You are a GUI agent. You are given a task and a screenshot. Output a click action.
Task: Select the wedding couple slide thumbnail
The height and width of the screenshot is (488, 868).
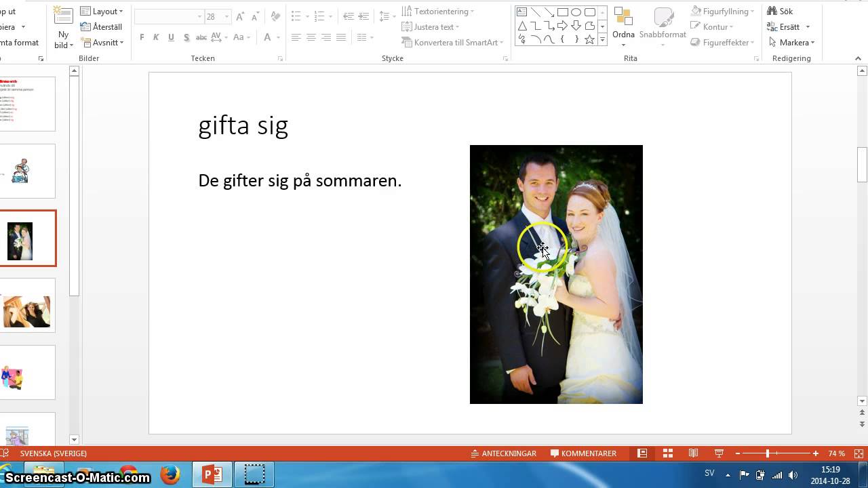(x=27, y=238)
